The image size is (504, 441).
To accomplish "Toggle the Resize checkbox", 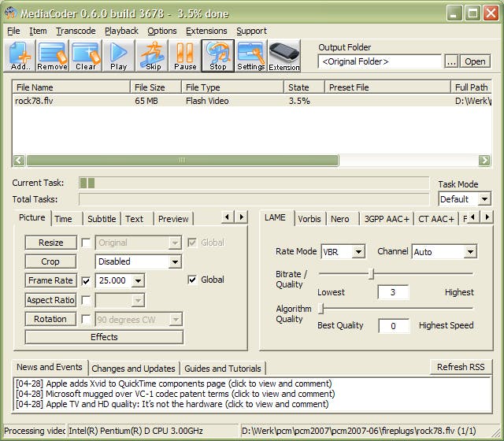I will point(86,243).
